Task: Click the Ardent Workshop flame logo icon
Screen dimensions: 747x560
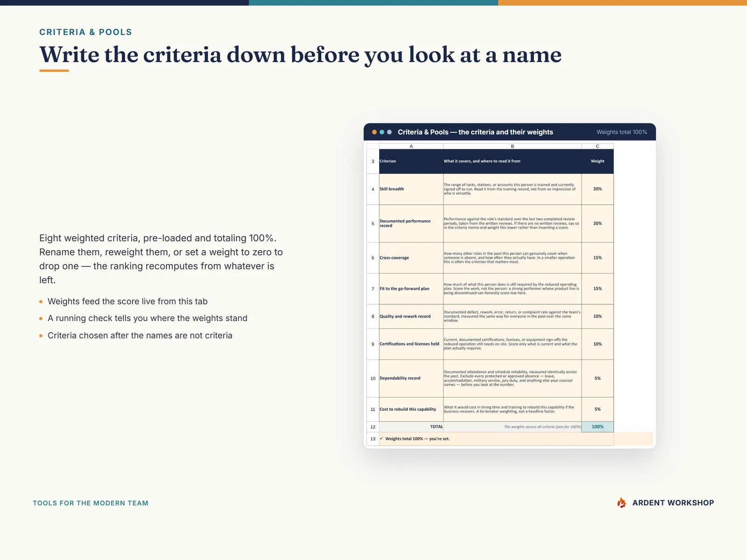Action: (x=621, y=503)
